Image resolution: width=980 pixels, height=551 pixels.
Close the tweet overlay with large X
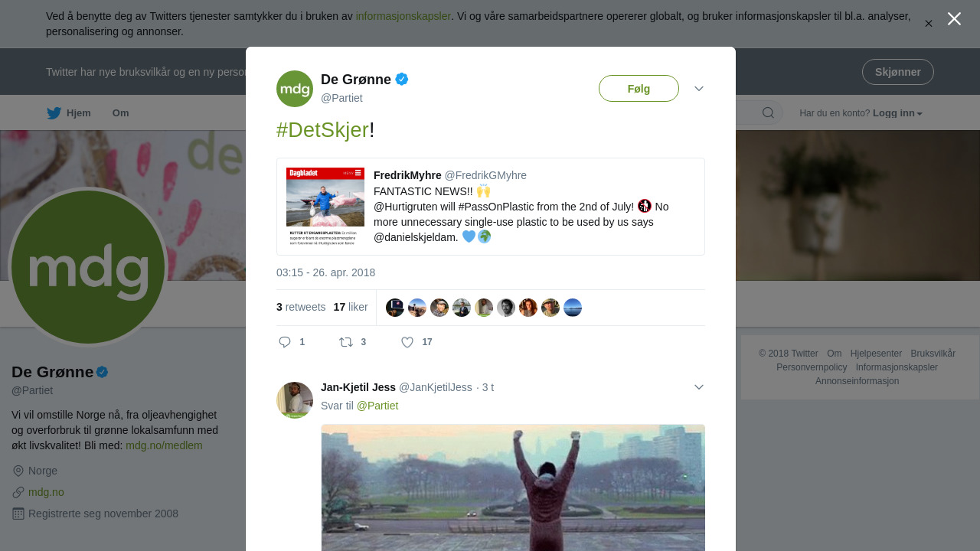click(954, 19)
